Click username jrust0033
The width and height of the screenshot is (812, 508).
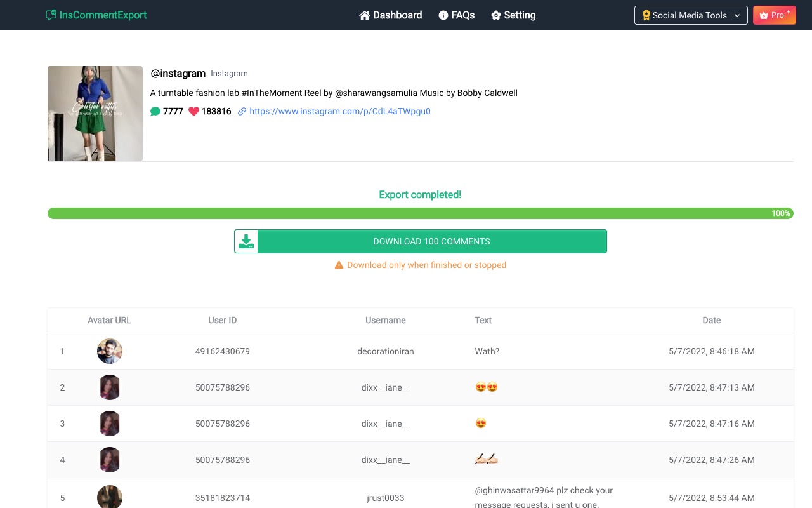386,498
